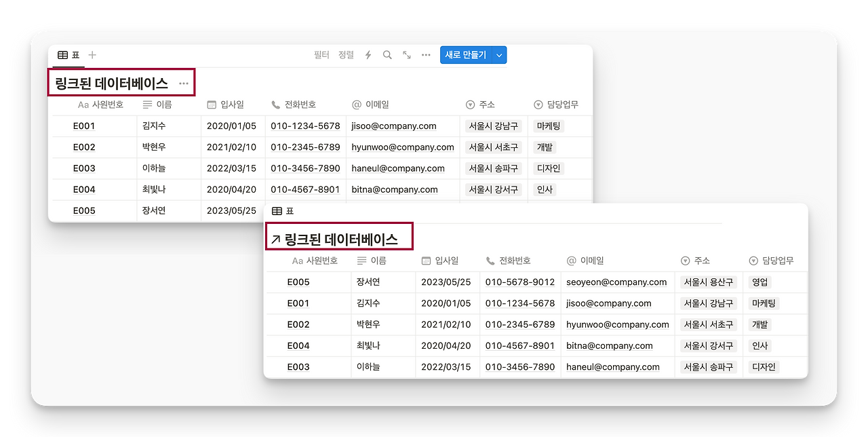
Task: Click the 이름 column header in front window
Action: [372, 261]
